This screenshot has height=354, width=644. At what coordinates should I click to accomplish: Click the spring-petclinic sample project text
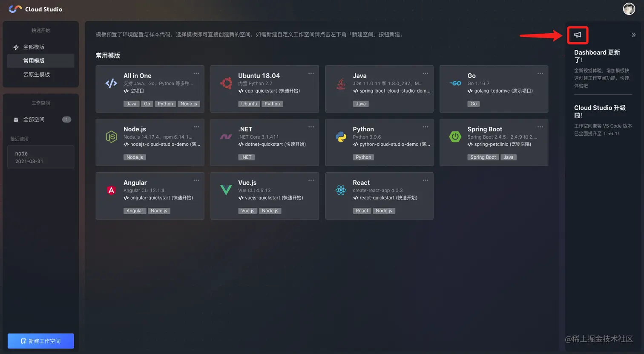(x=503, y=144)
